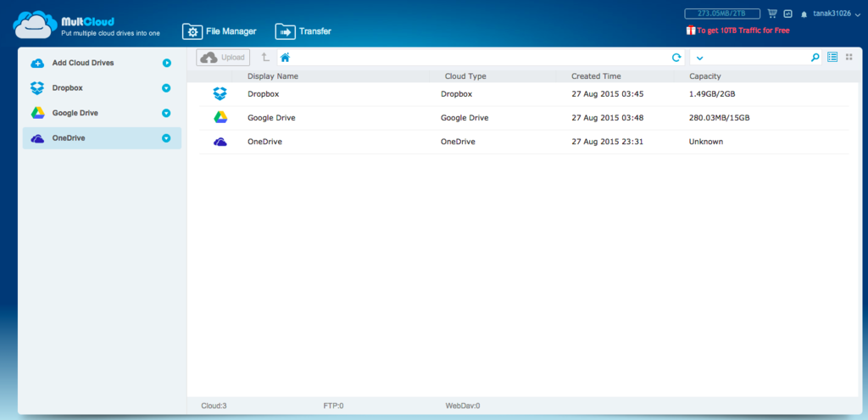Viewport: 868px width, 420px height.
Task: Select Add Cloud Drives label
Action: point(83,63)
